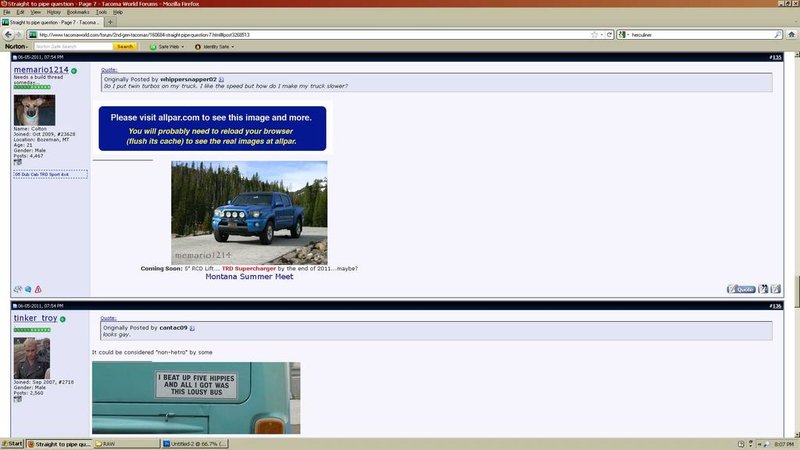The image size is (800, 450).
Task: Open the Bookmarks menu
Action: 78,12
